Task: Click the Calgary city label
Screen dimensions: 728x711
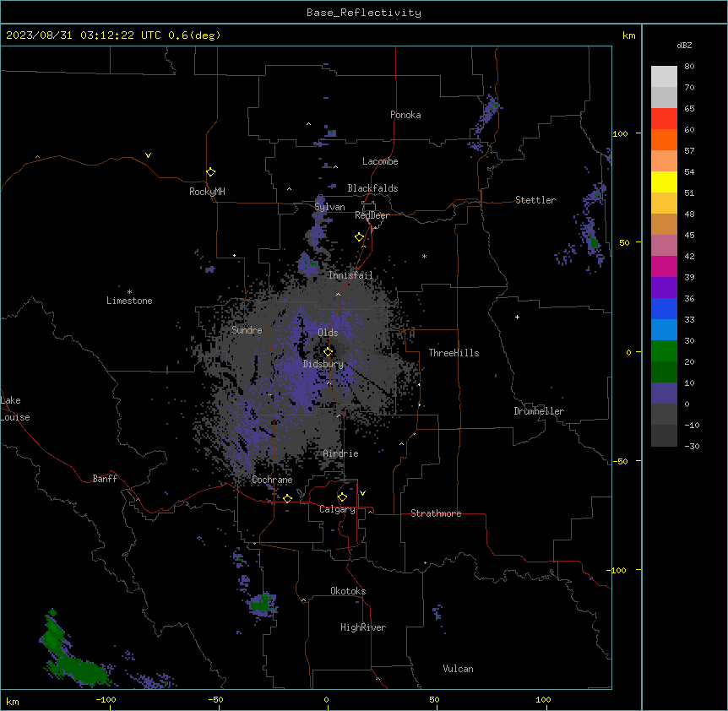Action: point(337,509)
